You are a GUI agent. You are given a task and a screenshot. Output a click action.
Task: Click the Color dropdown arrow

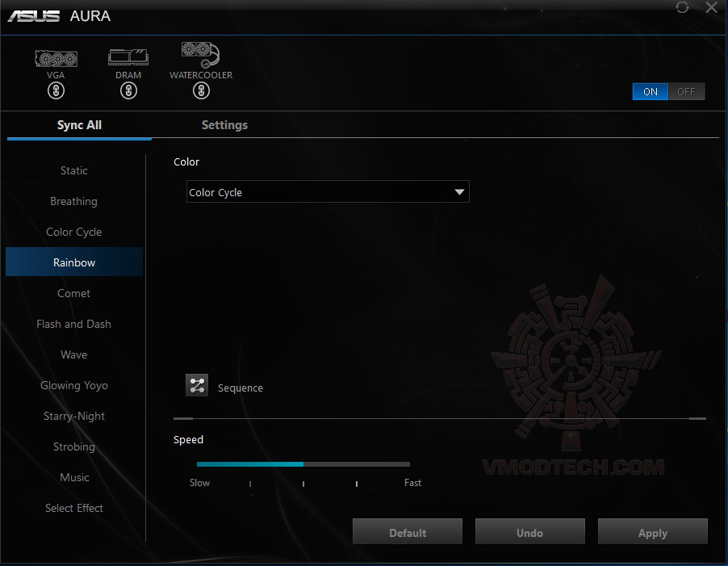[459, 192]
